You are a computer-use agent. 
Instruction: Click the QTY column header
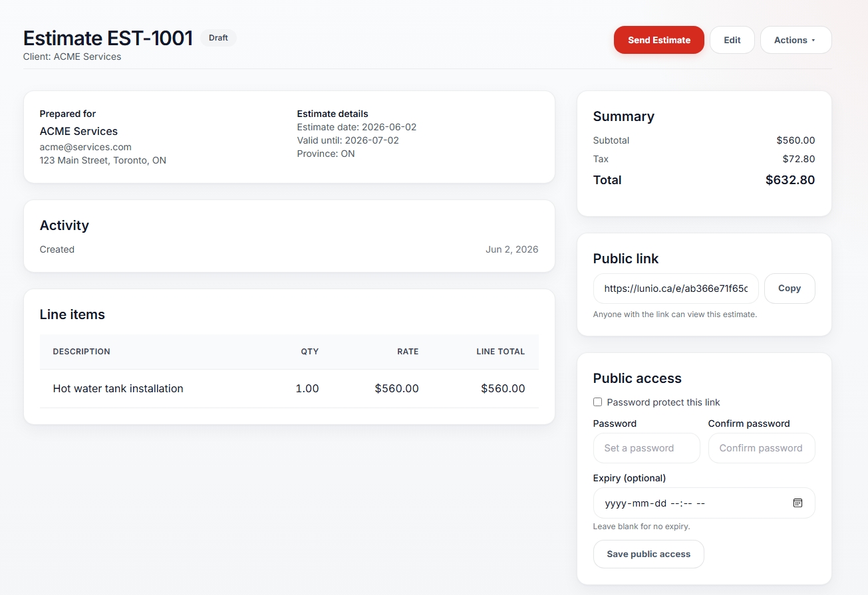click(310, 352)
